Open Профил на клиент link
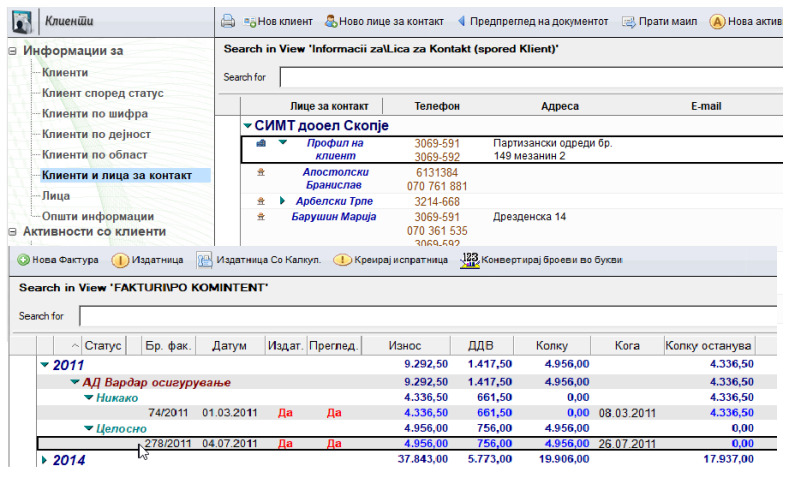Screen dimensions: 787x483 coord(335,149)
